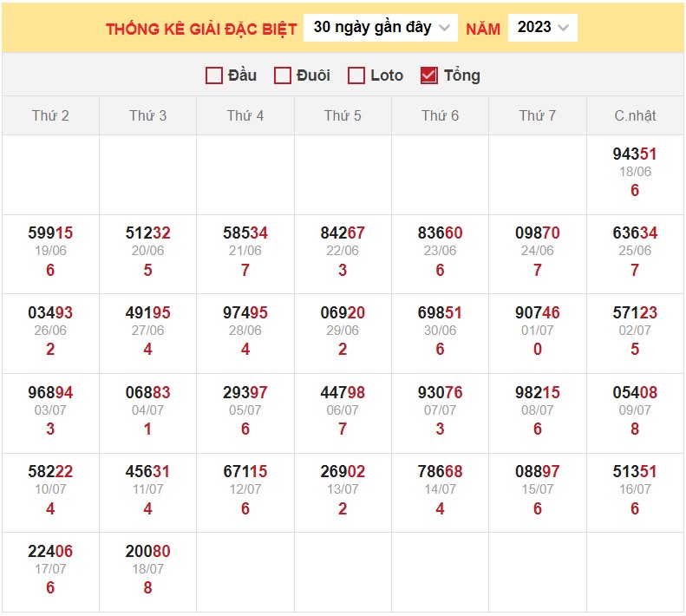The image size is (686, 616).
Task: Click result 59915 on 19/06
Action: click(x=50, y=233)
